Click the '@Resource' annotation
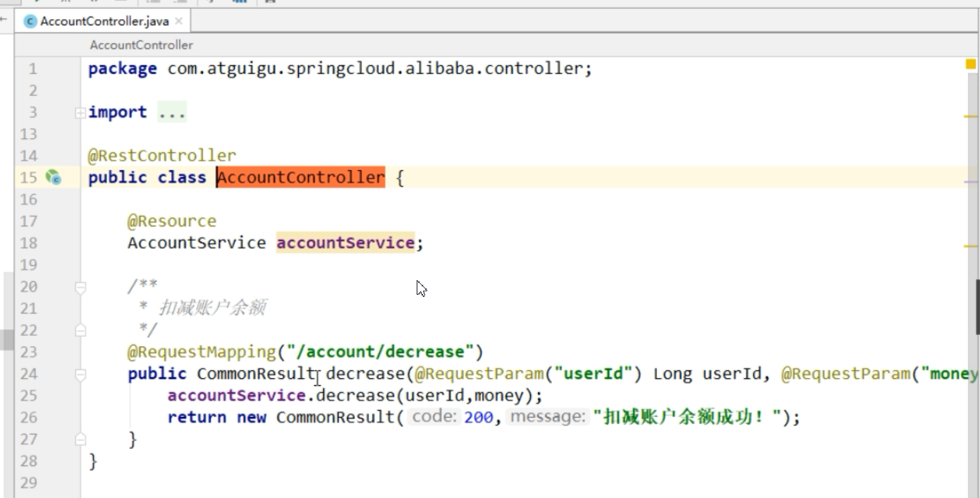This screenshot has width=980, height=498. (x=172, y=221)
